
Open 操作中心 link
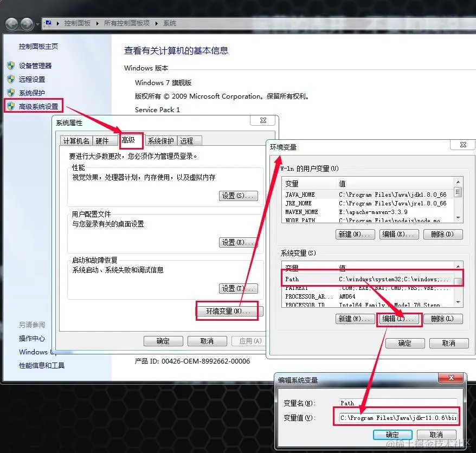pos(32,338)
